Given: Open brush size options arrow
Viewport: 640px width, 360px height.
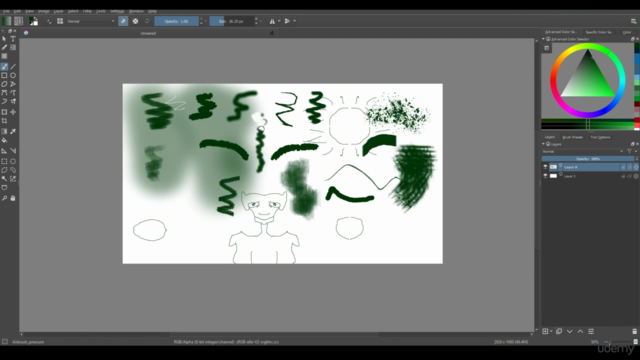Looking at the screenshot, I should tap(261, 21).
